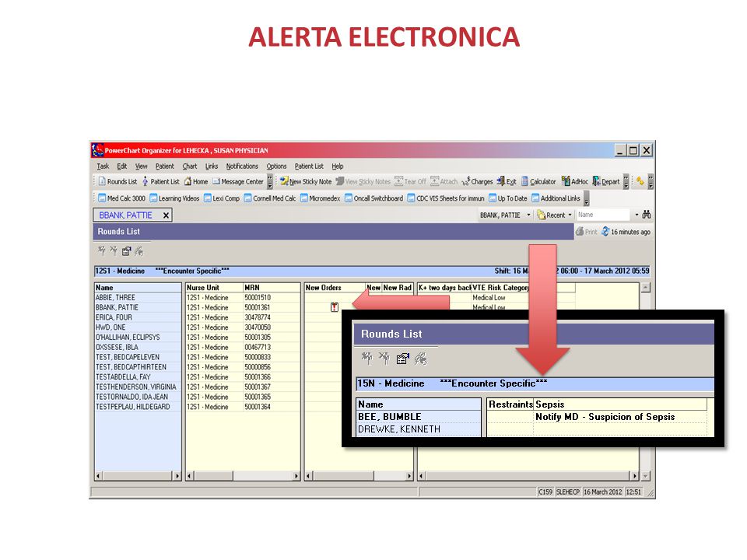Open Patient List in the toolbar
The image size is (747, 560).
coord(160,181)
